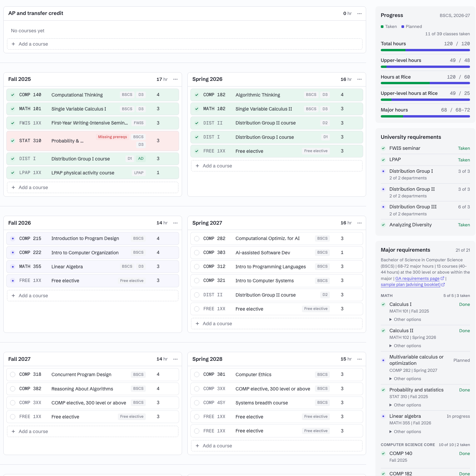Click the green check icon next to Analyzing Diversity
476x476 pixels.
point(383,225)
